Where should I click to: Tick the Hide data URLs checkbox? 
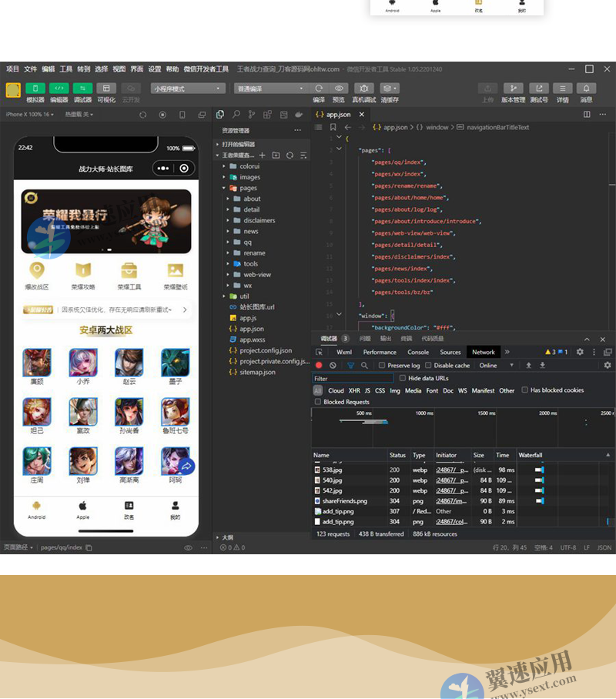[403, 378]
